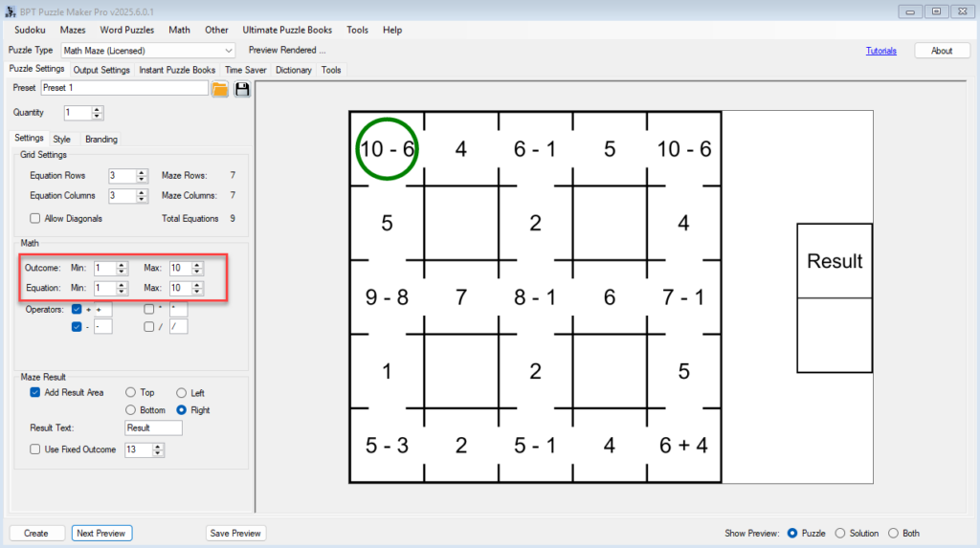Enable Use Fixed Outcome checkbox
This screenshot has width=980, height=548.
click(x=35, y=449)
